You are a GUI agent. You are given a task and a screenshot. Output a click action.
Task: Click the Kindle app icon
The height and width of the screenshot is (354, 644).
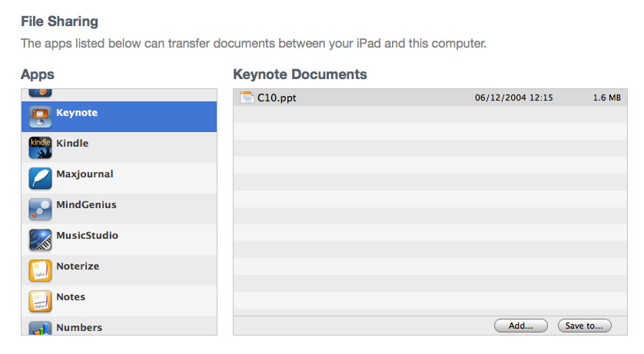click(40, 147)
